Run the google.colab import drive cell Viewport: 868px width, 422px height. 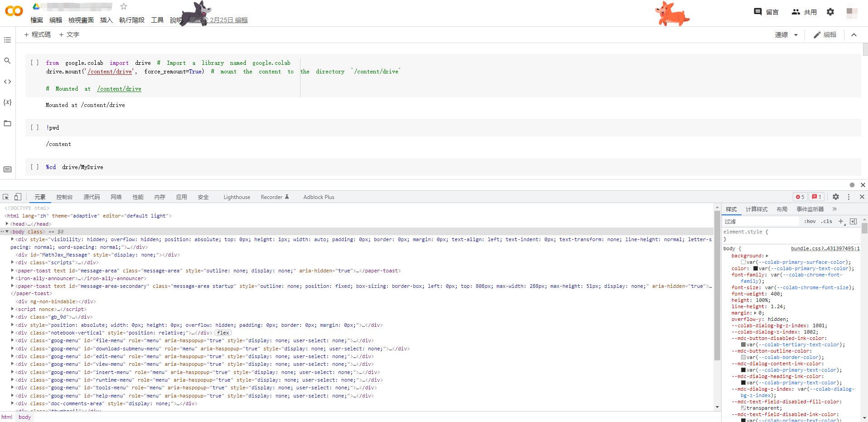34,63
